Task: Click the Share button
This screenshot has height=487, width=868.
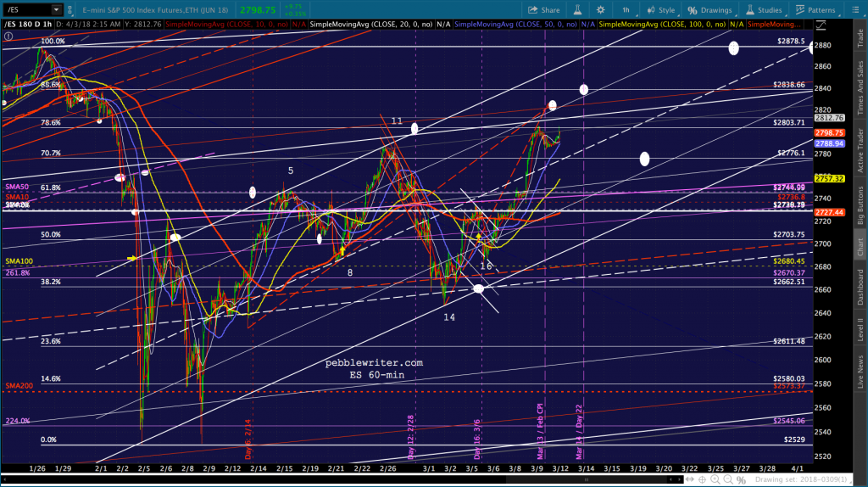Action: 543,10
